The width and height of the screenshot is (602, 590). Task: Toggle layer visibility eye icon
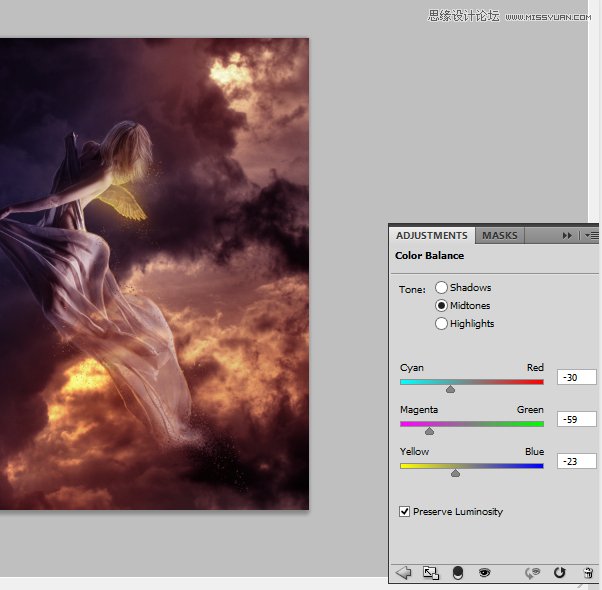point(485,573)
